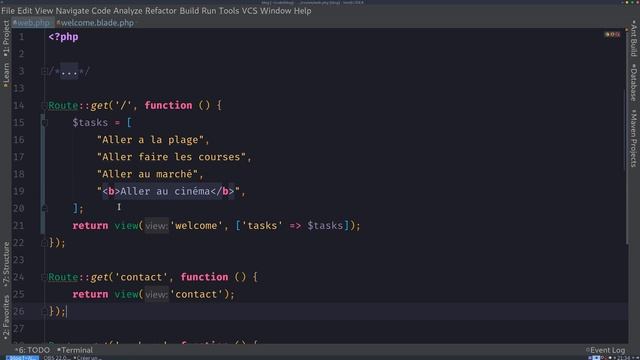Image resolution: width=640 pixels, height=360 pixels.
Task: Open the Refactor menu
Action: (161, 11)
